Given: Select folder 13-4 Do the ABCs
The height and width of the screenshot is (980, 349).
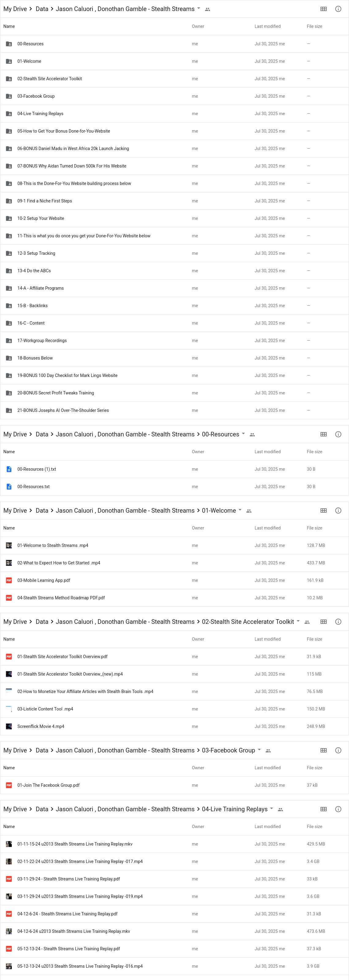Looking at the screenshot, I should 174,270.
